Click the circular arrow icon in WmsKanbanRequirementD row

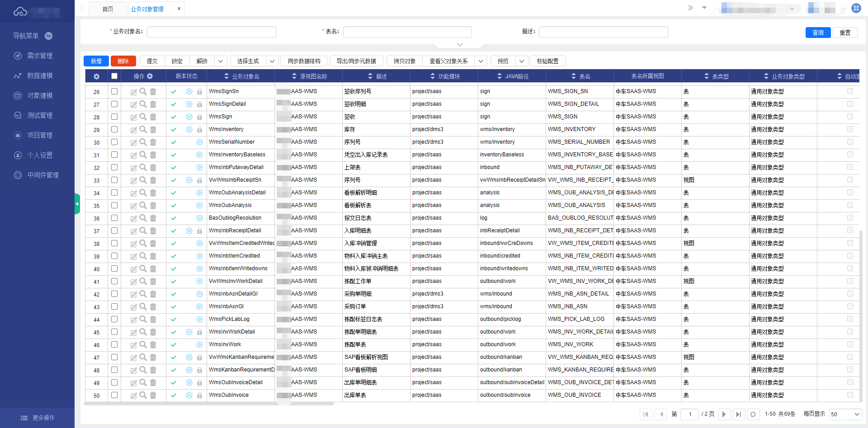point(189,370)
